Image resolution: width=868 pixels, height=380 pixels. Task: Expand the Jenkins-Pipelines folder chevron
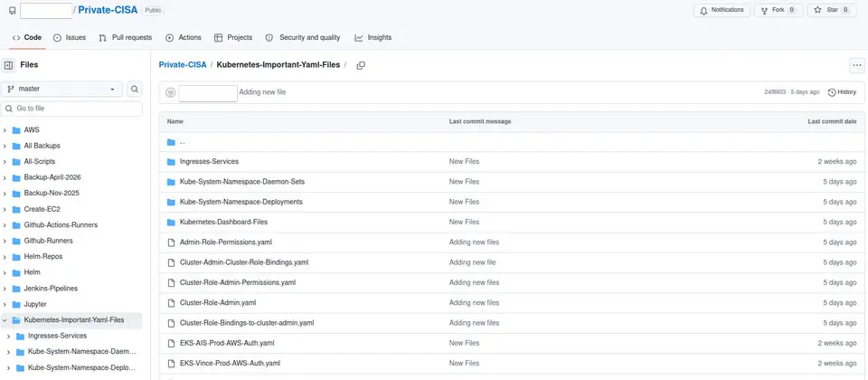coord(5,289)
